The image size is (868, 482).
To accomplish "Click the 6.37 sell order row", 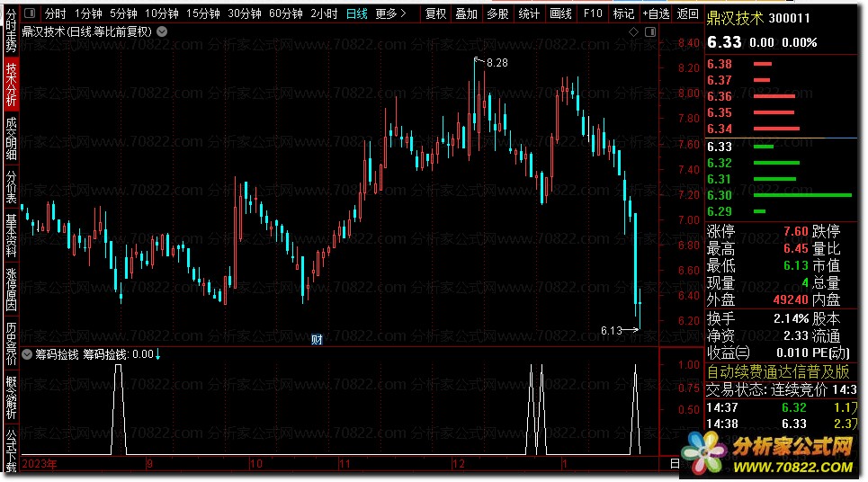I will click(782, 80).
